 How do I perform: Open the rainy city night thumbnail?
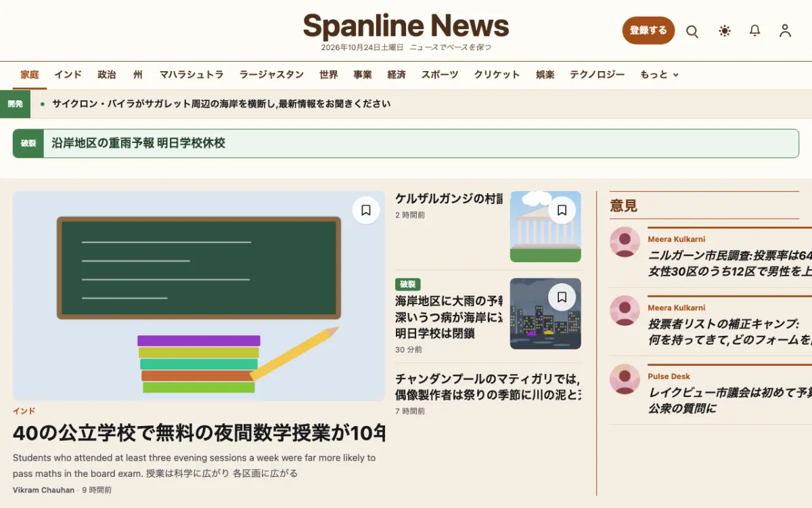545,314
